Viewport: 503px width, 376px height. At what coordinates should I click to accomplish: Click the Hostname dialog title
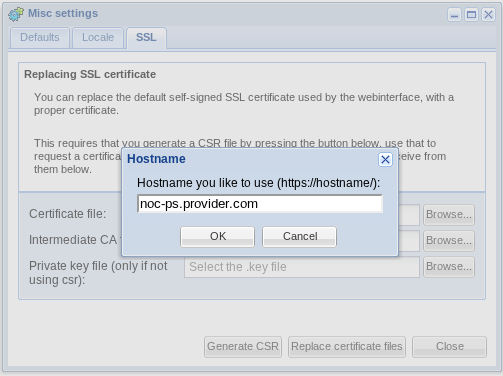[156, 159]
